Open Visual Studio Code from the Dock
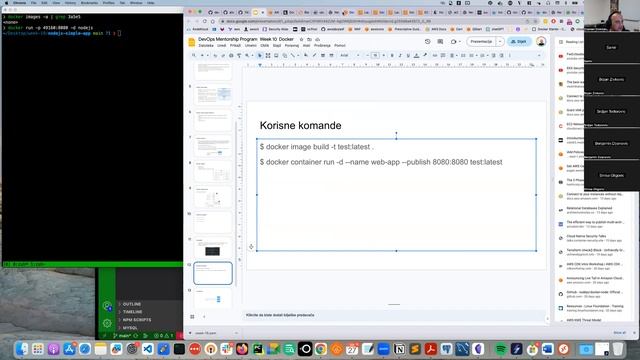The width and height of the screenshot is (640, 360). pos(148,349)
